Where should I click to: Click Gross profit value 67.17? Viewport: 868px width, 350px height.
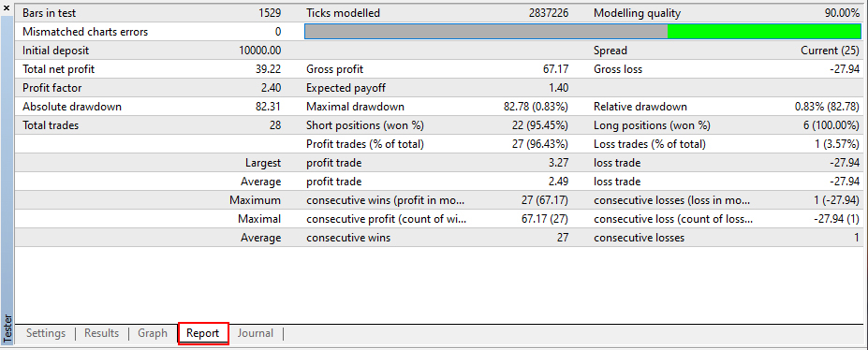click(556, 69)
